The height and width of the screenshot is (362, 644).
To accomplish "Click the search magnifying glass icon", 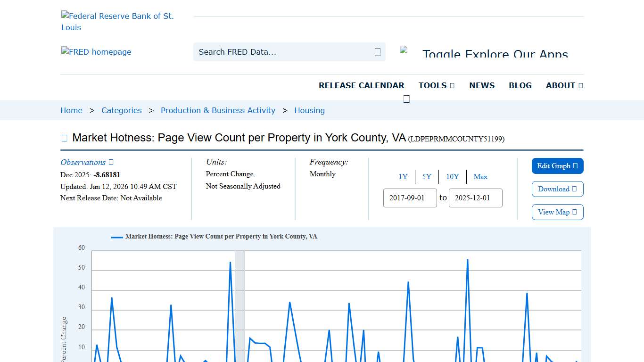I will coord(377,52).
